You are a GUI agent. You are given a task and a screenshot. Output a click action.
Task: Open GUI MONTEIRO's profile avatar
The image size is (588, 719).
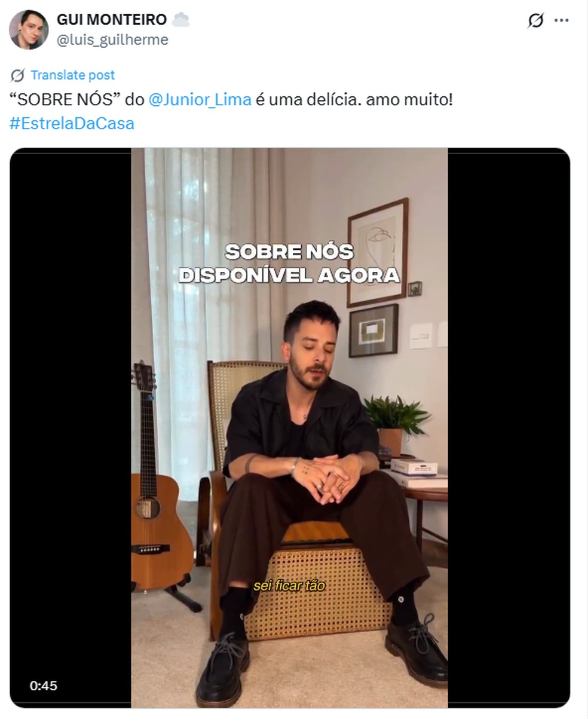[x=29, y=29]
